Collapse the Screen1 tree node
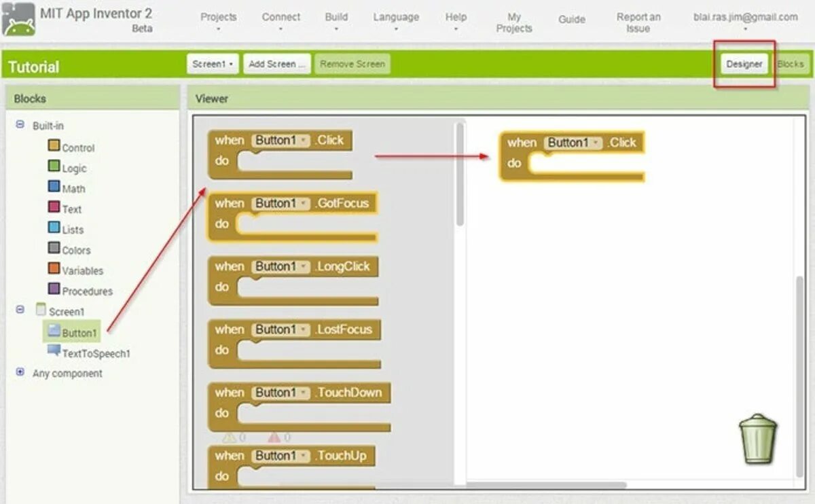Viewport: 815px width, 504px height. (20, 310)
